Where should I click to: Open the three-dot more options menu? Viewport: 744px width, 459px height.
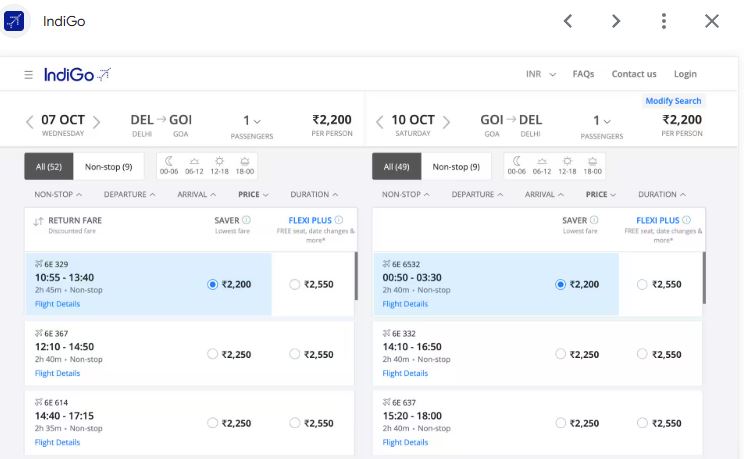(x=663, y=21)
